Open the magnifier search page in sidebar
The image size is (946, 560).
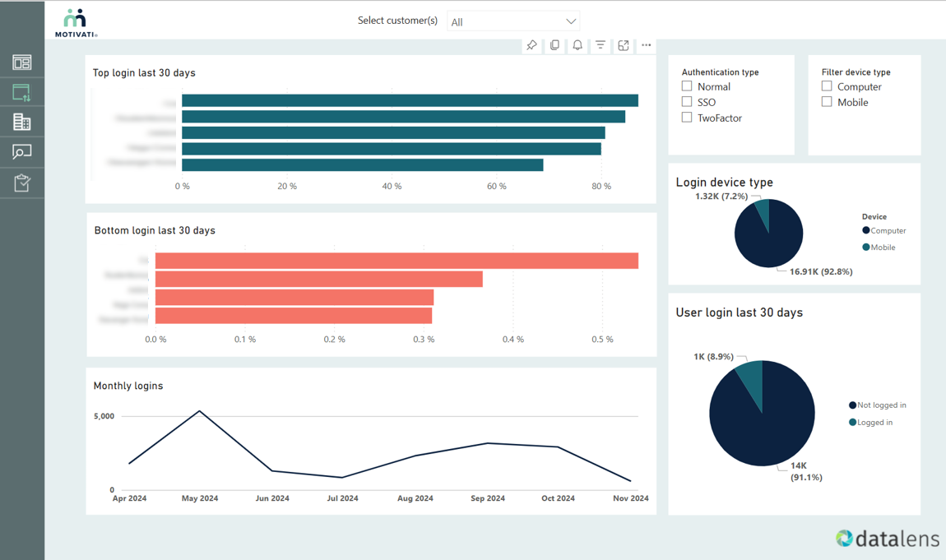[22, 152]
